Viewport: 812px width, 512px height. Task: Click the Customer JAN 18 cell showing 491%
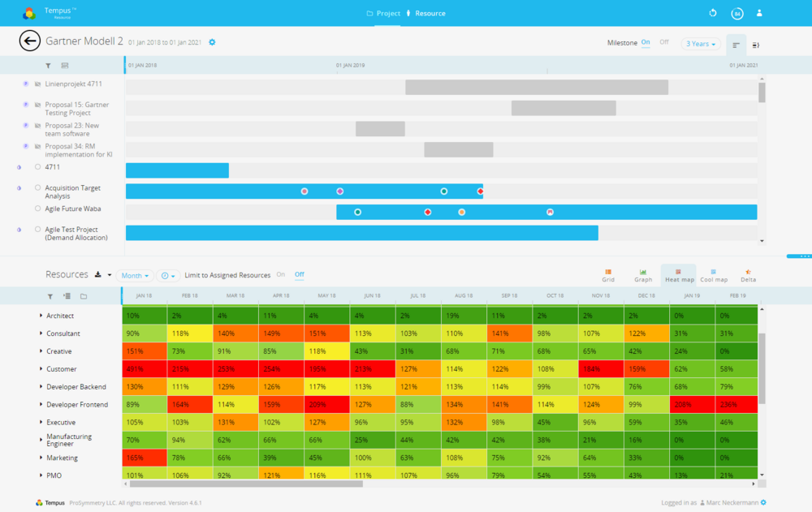point(145,369)
